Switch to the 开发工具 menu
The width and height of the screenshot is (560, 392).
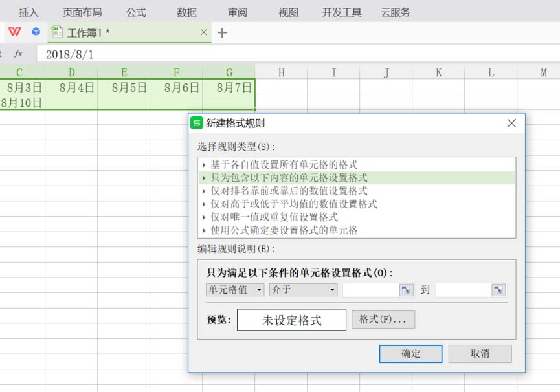click(341, 11)
